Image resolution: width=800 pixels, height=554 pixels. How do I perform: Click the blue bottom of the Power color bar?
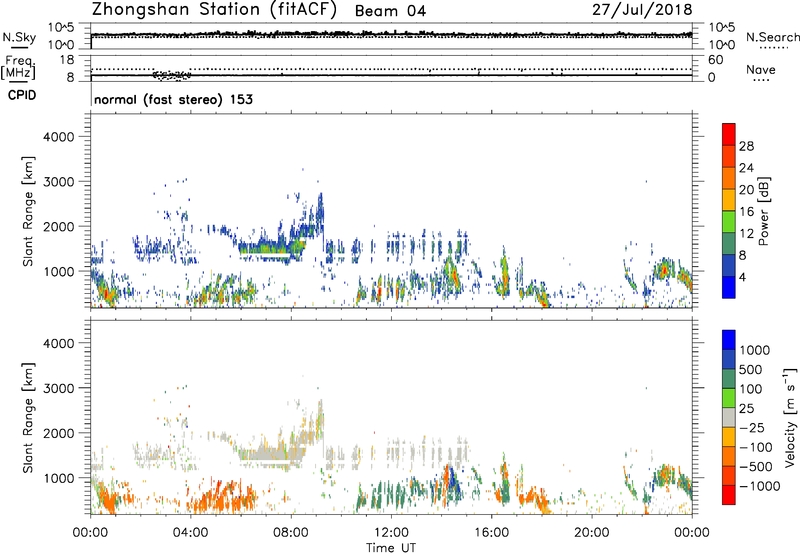coord(729,287)
